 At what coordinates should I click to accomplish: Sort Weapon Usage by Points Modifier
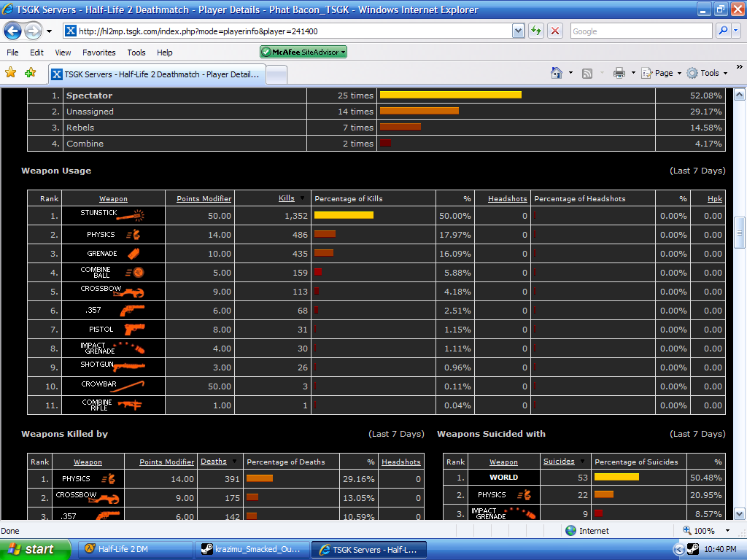(x=204, y=198)
